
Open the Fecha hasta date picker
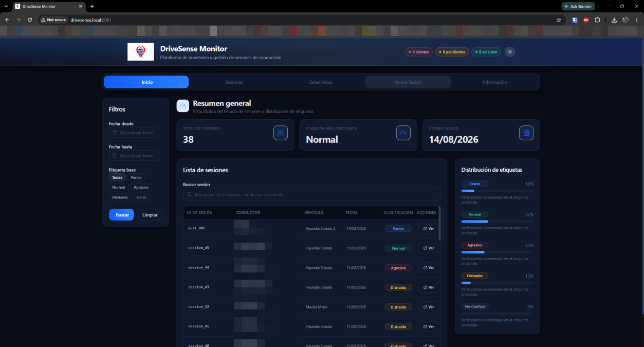coord(134,156)
